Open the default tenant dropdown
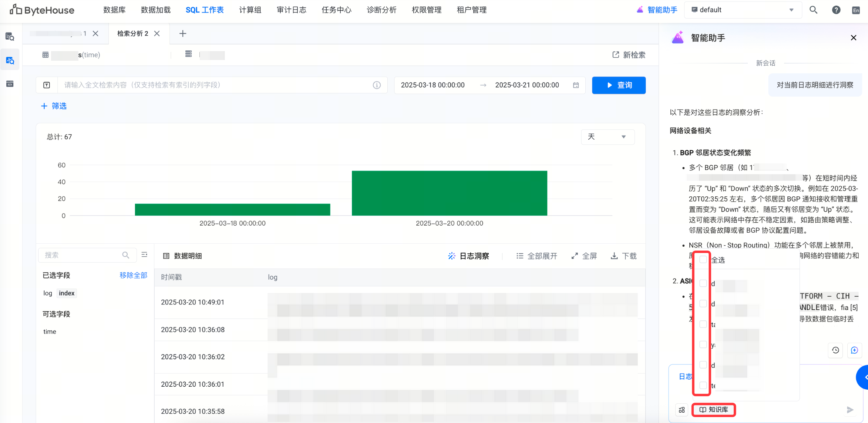The width and height of the screenshot is (868, 423). coord(743,10)
